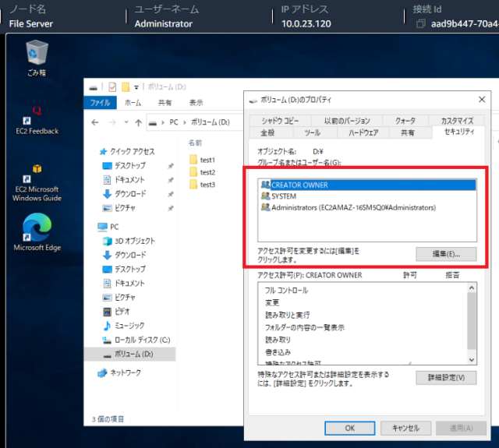
Task: Confirm the dialog with OK
Action: pyautogui.click(x=350, y=429)
